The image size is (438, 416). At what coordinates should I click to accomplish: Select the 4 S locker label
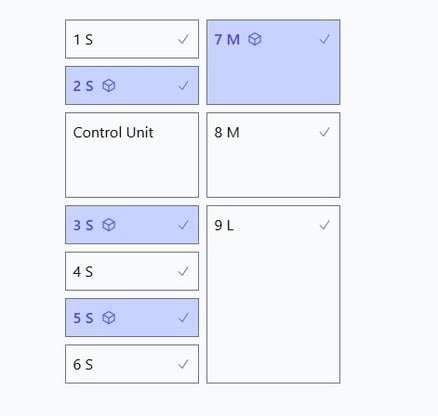tap(83, 272)
